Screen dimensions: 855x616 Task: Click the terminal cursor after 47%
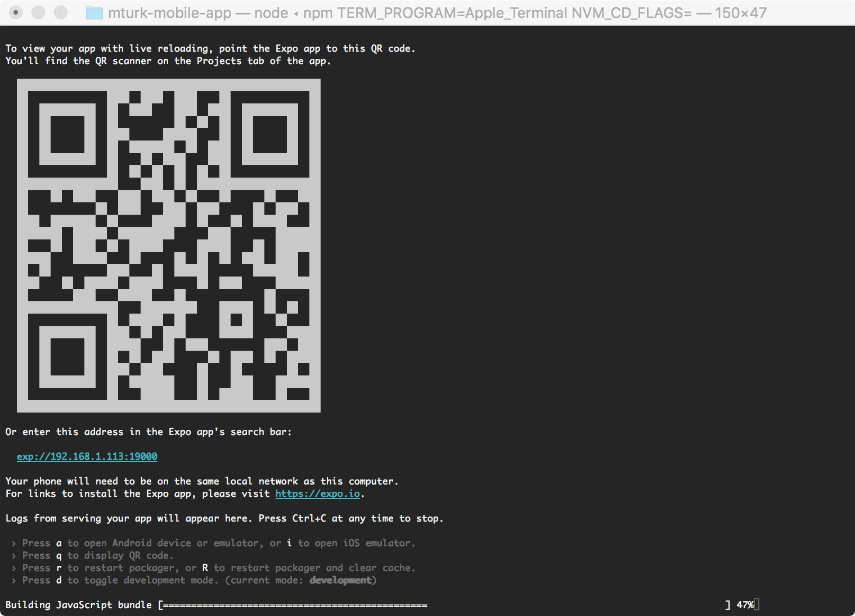tap(757, 605)
